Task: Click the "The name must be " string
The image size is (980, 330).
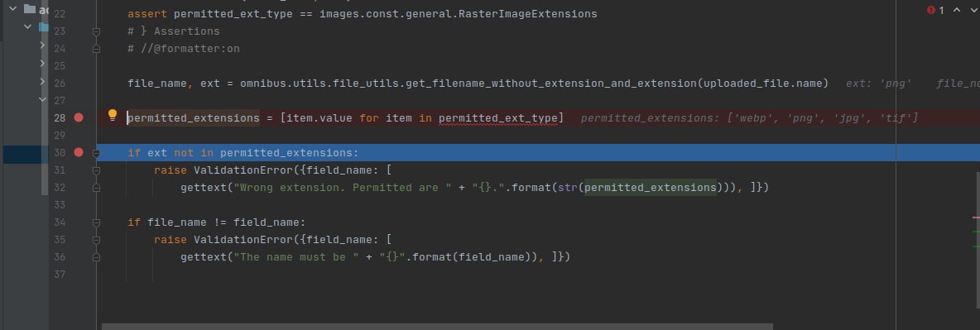Action: click(299, 257)
